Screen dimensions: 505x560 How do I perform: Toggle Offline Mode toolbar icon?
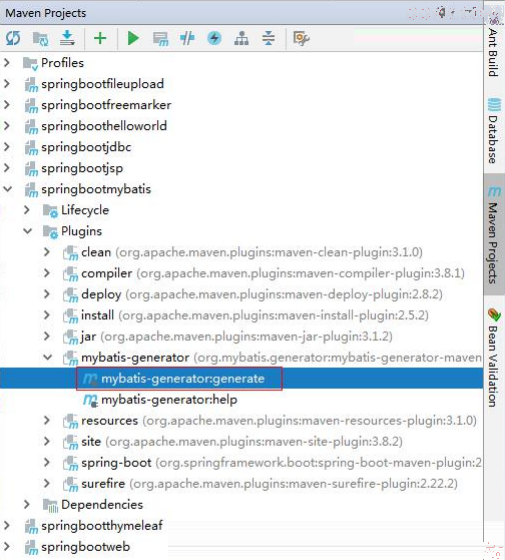click(x=187, y=38)
